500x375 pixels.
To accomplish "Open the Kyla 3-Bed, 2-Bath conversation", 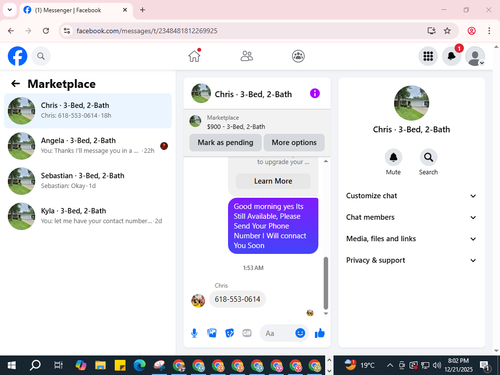I will [88, 216].
